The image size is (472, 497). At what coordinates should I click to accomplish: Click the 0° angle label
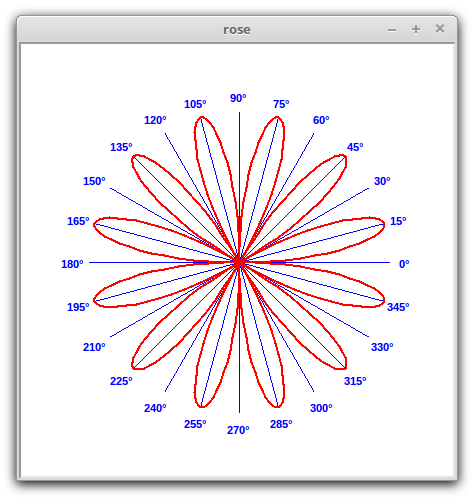click(x=404, y=264)
